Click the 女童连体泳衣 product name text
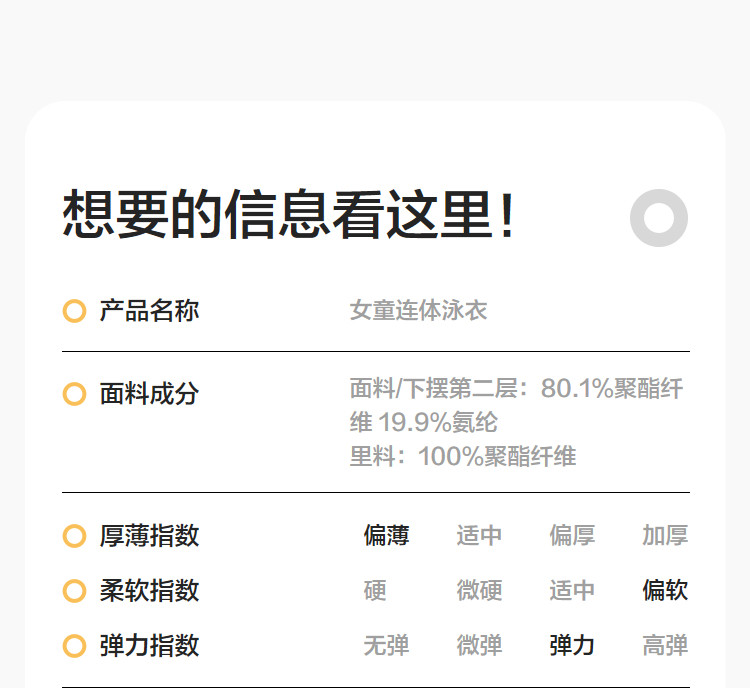This screenshot has width=750, height=688. [418, 311]
